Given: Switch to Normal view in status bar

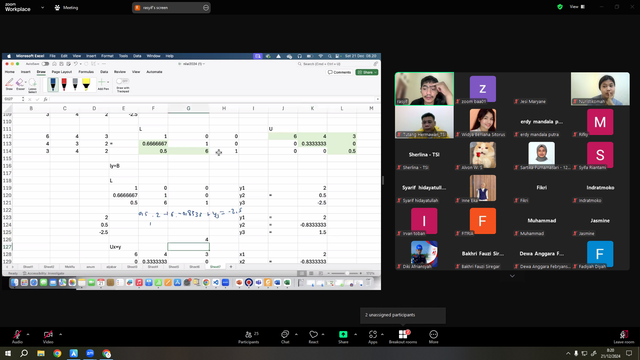Looking at the screenshot, I should click(301, 273).
